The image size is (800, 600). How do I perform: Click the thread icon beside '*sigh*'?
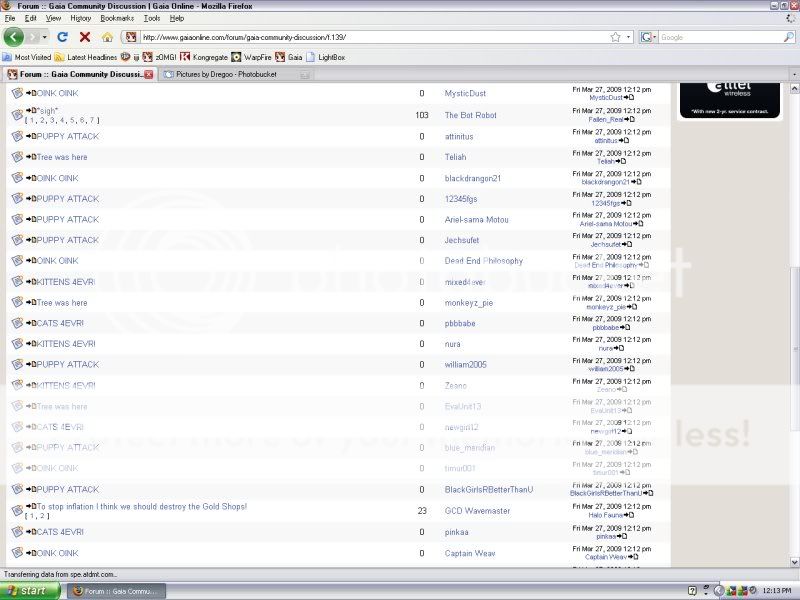tap(17, 114)
